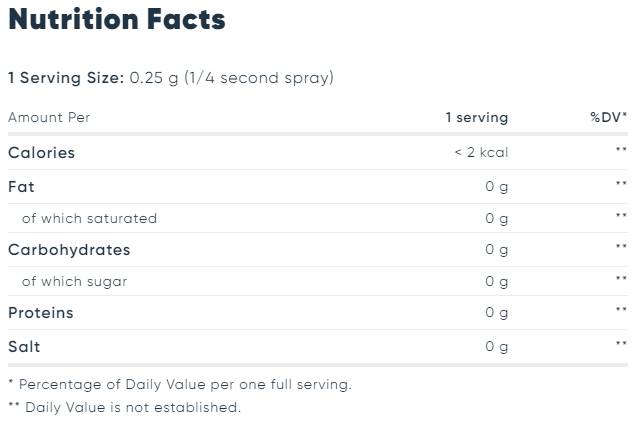Click the %DV asterisks in the Salt row
The image size is (643, 421).
click(x=621, y=346)
